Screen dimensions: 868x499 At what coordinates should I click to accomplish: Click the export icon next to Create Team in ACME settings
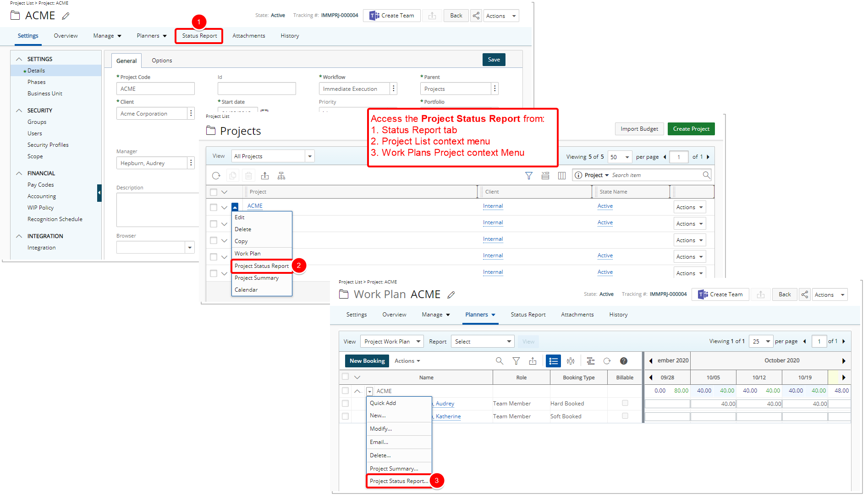tap(432, 16)
